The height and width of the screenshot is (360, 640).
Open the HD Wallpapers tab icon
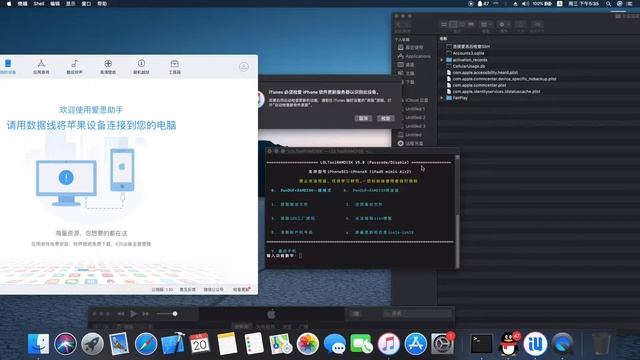pos(108,67)
